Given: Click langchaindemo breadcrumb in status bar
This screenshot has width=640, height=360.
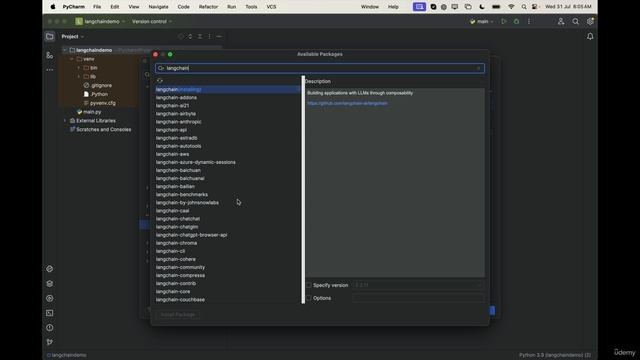Looking at the screenshot, I should (x=67, y=355).
